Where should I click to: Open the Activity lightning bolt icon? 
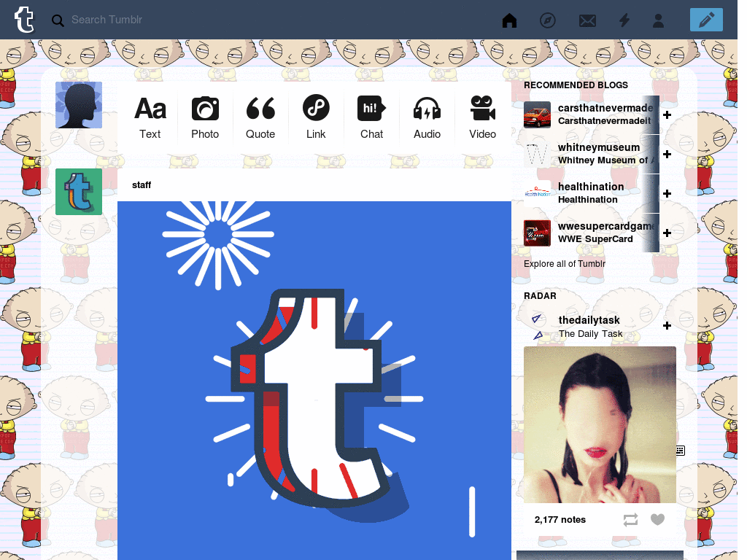tap(624, 20)
